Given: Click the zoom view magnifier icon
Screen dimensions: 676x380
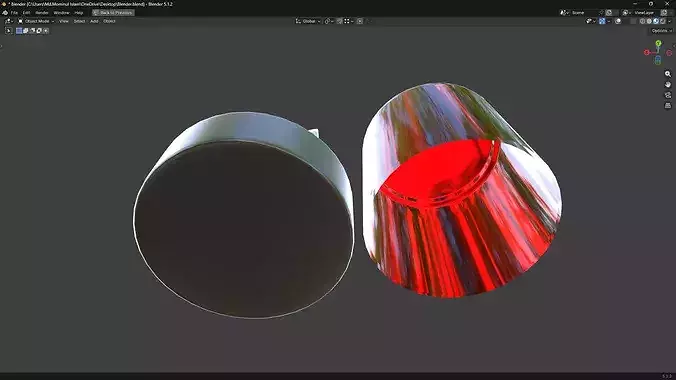Looking at the screenshot, I should pos(668,74).
